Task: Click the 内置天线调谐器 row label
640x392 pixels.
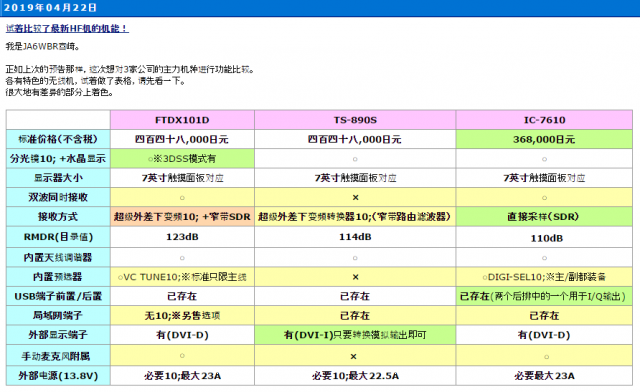Action: 58,258
